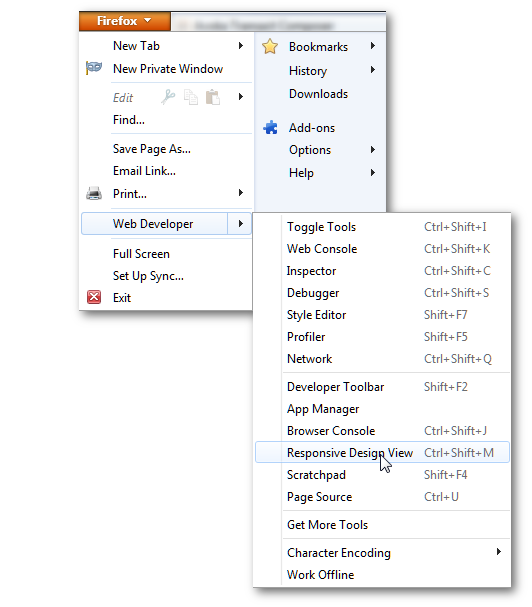The width and height of the screenshot is (532, 607).
Task: Expand the Web Developer submenu arrow
Action: coord(240,223)
